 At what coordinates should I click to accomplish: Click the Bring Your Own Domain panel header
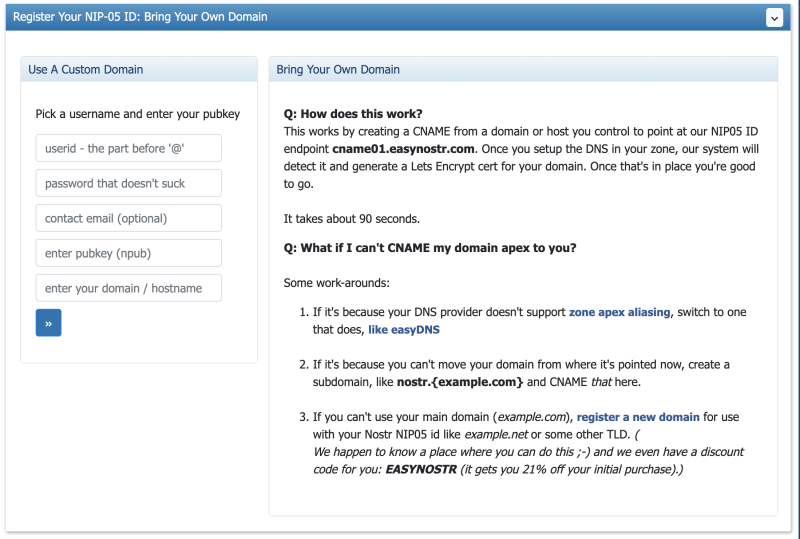tap(523, 69)
